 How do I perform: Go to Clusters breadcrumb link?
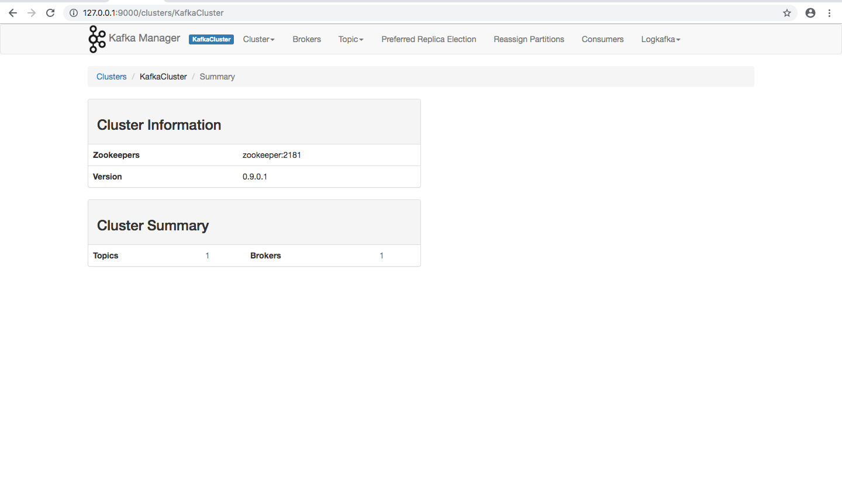[x=112, y=77]
